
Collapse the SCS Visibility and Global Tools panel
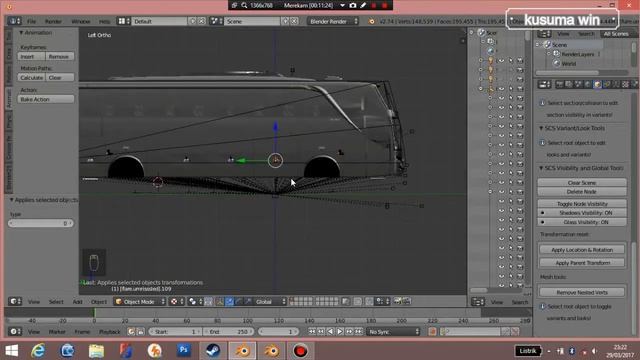[541, 168]
